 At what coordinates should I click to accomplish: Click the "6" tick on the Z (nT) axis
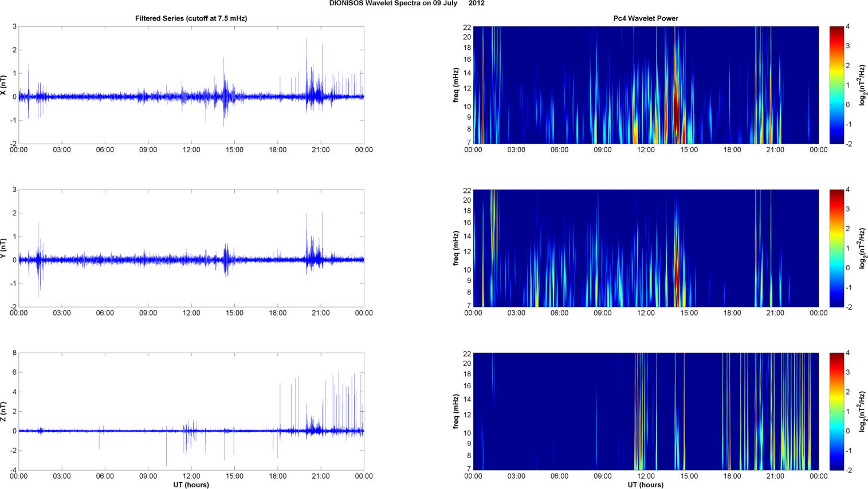pos(14,373)
